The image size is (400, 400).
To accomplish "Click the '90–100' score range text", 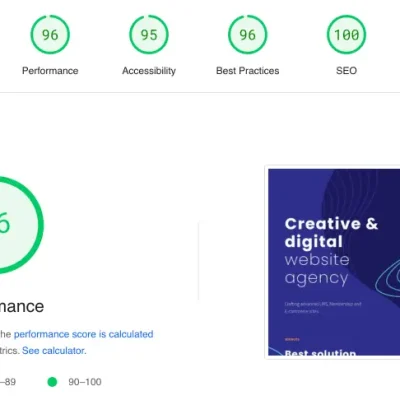I will click(x=85, y=382).
